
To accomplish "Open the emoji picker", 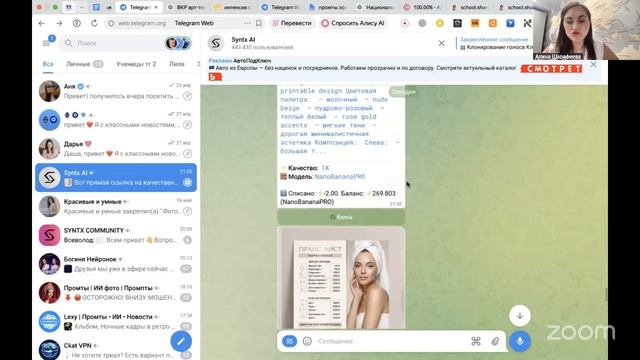I will coord(307,341).
